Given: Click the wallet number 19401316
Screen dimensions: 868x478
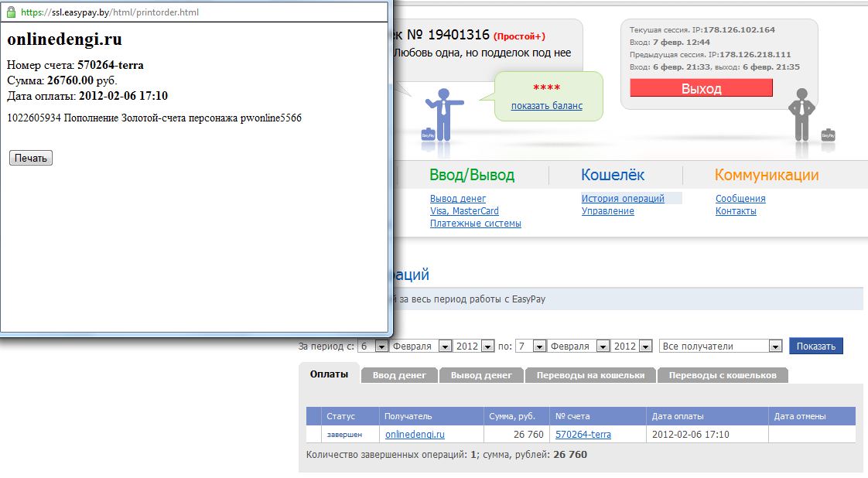Looking at the screenshot, I should 459,35.
